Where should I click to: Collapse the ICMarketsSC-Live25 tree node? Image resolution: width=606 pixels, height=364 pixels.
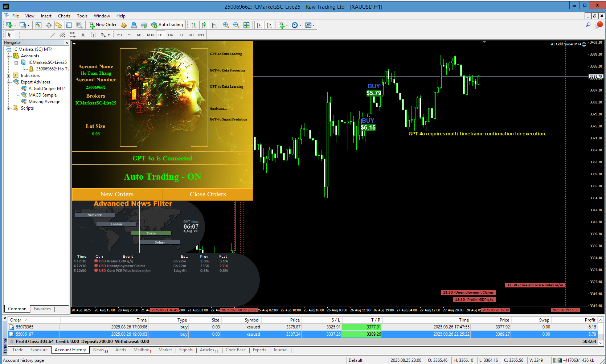tap(16, 63)
